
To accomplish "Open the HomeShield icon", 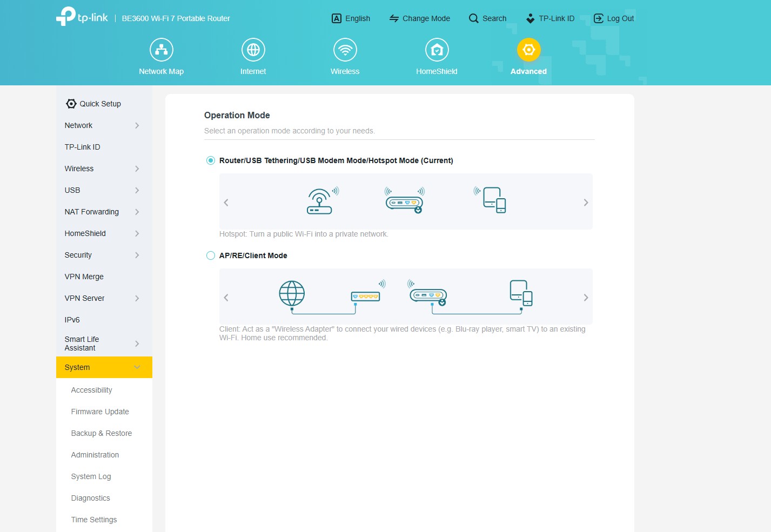I will click(x=437, y=50).
